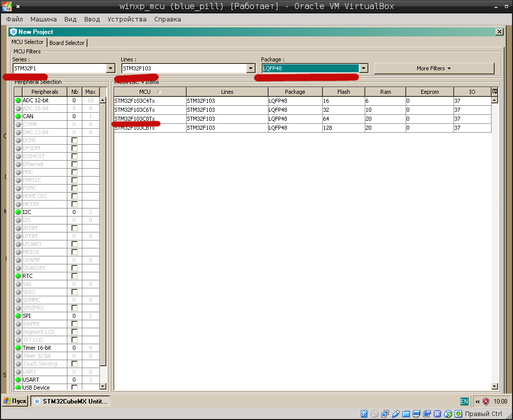513x420 pixels.
Task: Sort by the Flash column header
Action: 343,92
